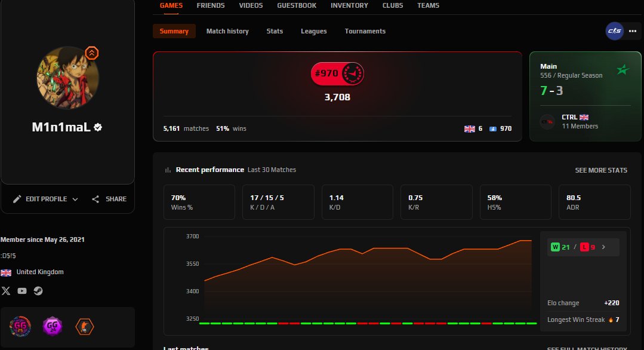Click the 3,708 Elo value
The height and width of the screenshot is (350, 644).
pos(337,97)
